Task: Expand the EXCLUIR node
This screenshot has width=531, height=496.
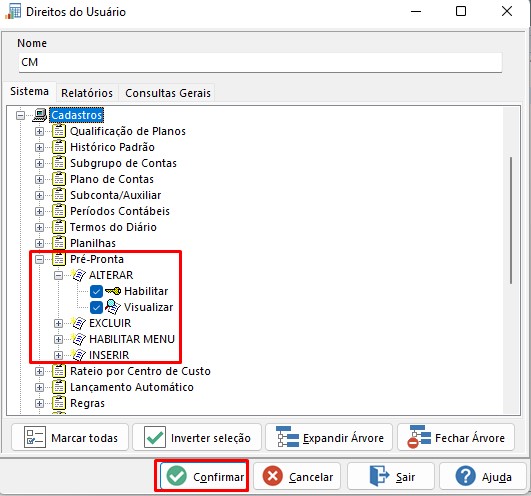Action: point(58,323)
